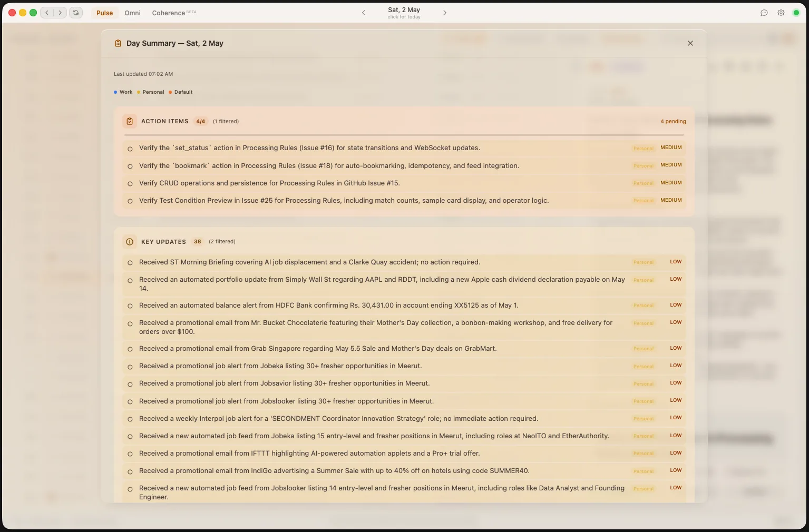The width and height of the screenshot is (809, 532).
Task: Go to previous day with left chevron
Action: tap(364, 13)
